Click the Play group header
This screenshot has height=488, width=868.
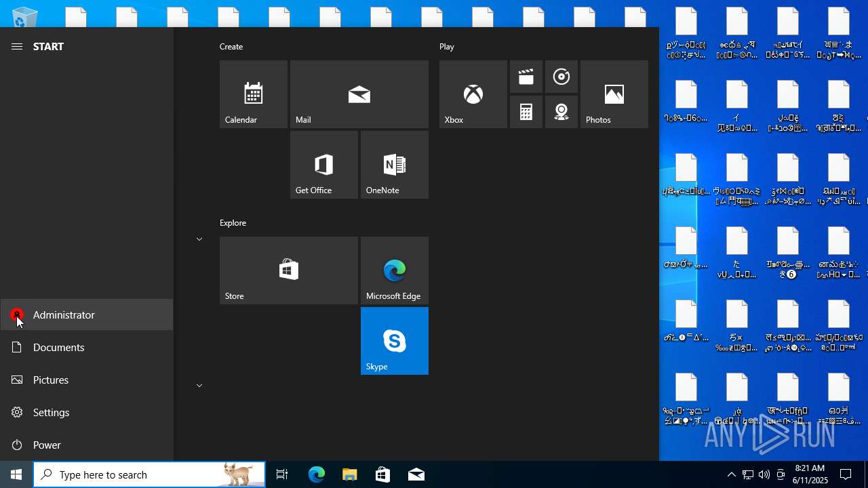coord(447,46)
